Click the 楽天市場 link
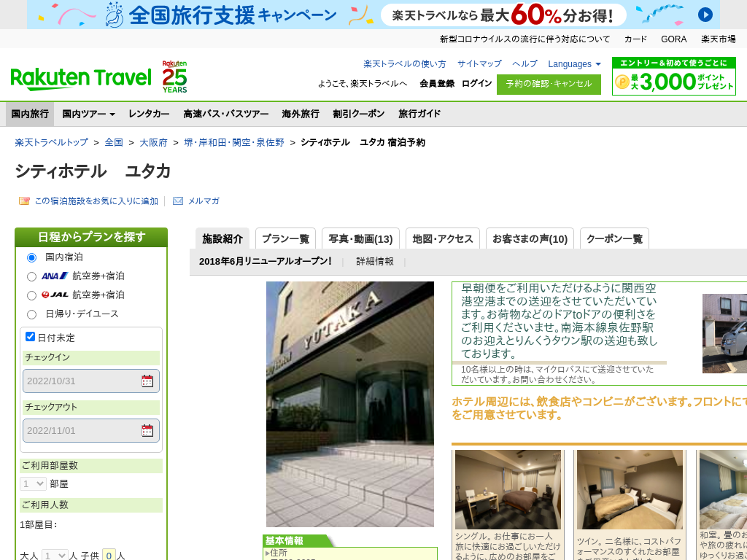 pyautogui.click(x=719, y=39)
